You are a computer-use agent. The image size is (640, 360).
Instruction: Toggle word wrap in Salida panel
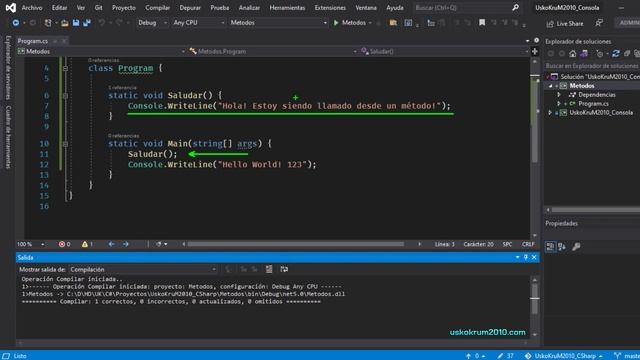point(284,269)
